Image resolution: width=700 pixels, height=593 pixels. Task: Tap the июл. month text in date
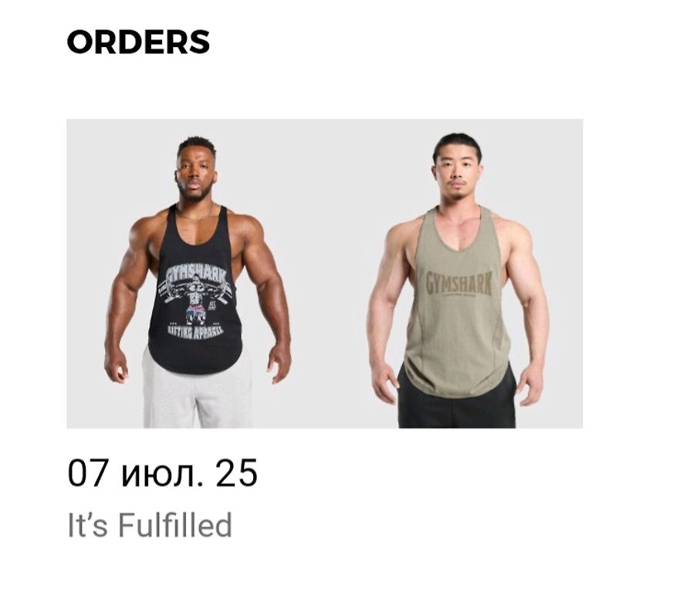(x=161, y=474)
